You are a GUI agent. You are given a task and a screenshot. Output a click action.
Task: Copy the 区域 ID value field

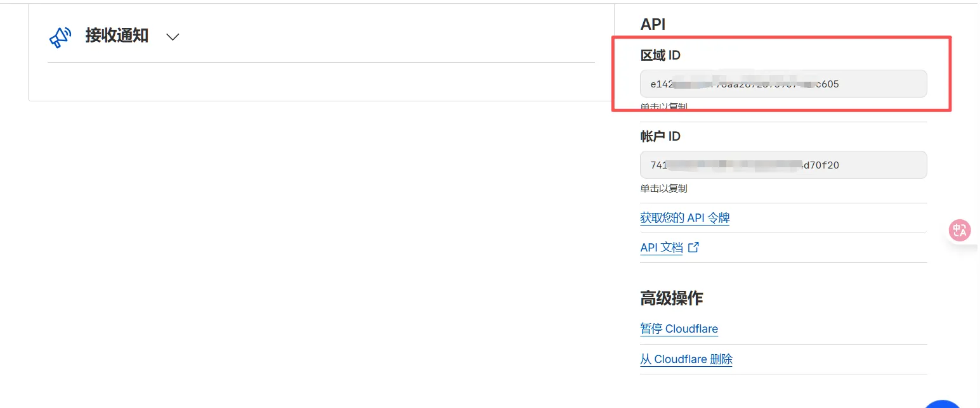coord(783,84)
